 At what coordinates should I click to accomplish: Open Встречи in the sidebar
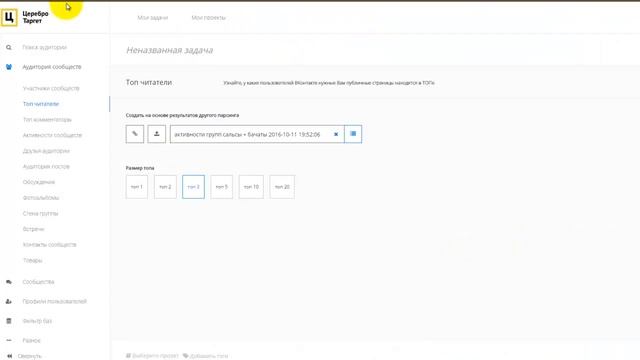point(33,229)
